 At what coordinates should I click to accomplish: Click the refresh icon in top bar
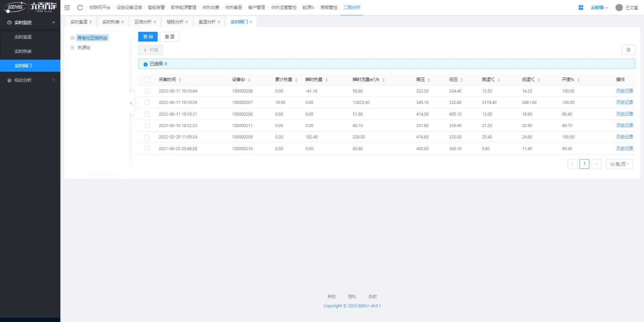tap(80, 8)
